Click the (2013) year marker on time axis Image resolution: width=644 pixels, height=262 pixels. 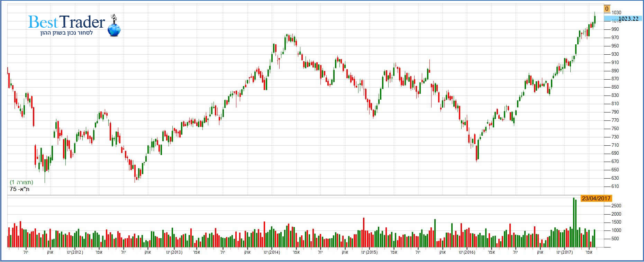tap(174, 252)
